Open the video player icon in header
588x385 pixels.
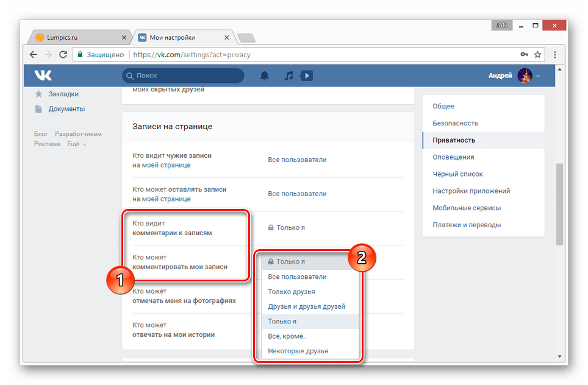(306, 76)
